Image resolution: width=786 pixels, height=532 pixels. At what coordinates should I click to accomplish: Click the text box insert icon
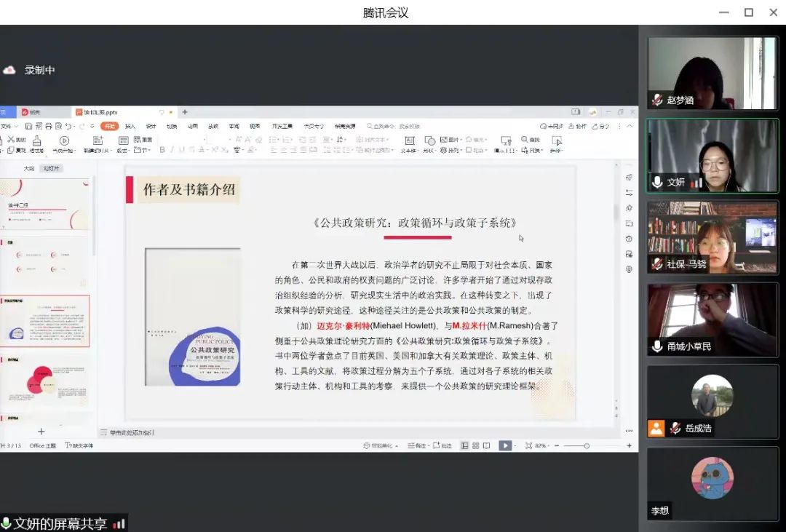coord(409,140)
